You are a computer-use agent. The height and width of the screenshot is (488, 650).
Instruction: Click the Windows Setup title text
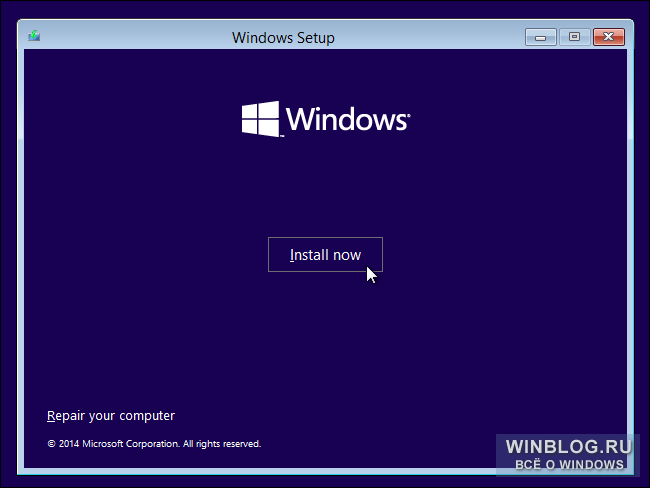(x=283, y=38)
